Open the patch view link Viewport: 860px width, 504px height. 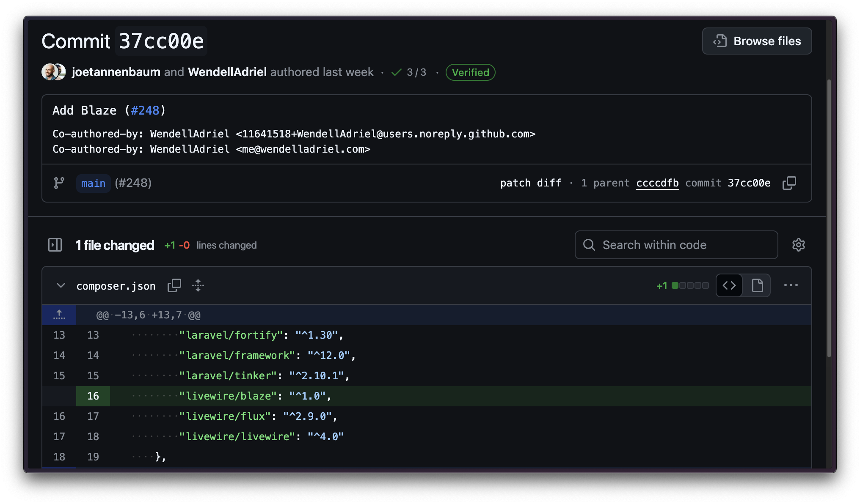515,183
